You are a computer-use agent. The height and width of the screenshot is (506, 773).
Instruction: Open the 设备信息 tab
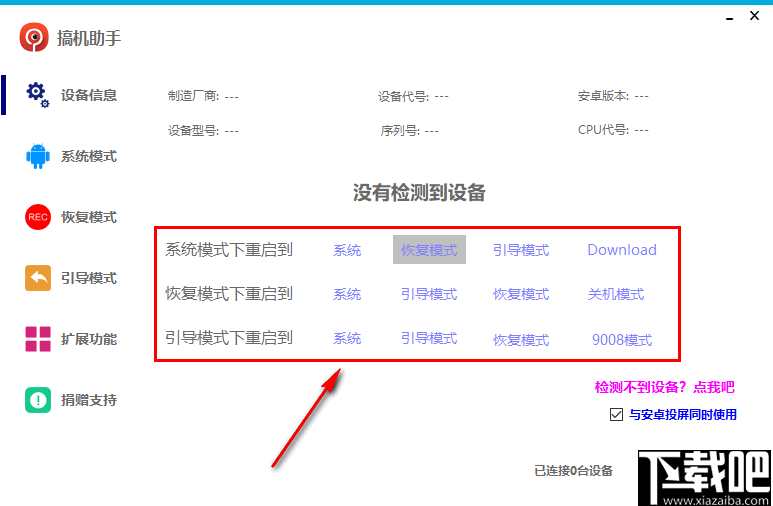coord(89,95)
